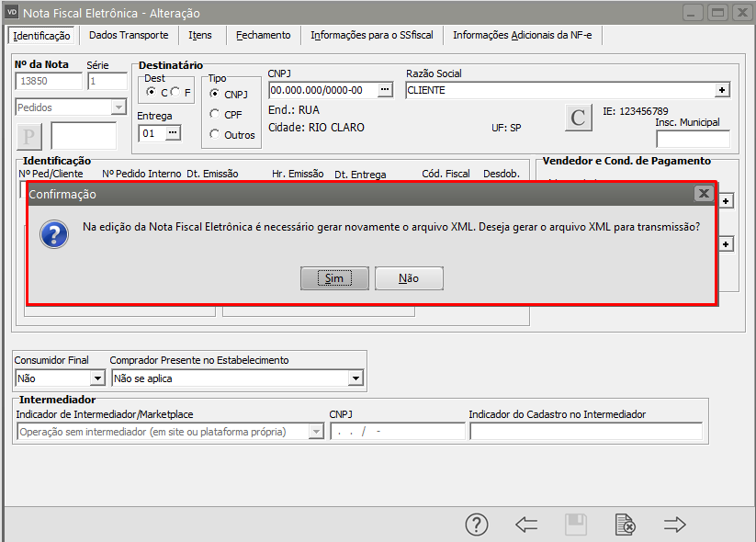
Task: Open Comprador Presente no Estabelecimento dropdown
Action: coord(355,378)
